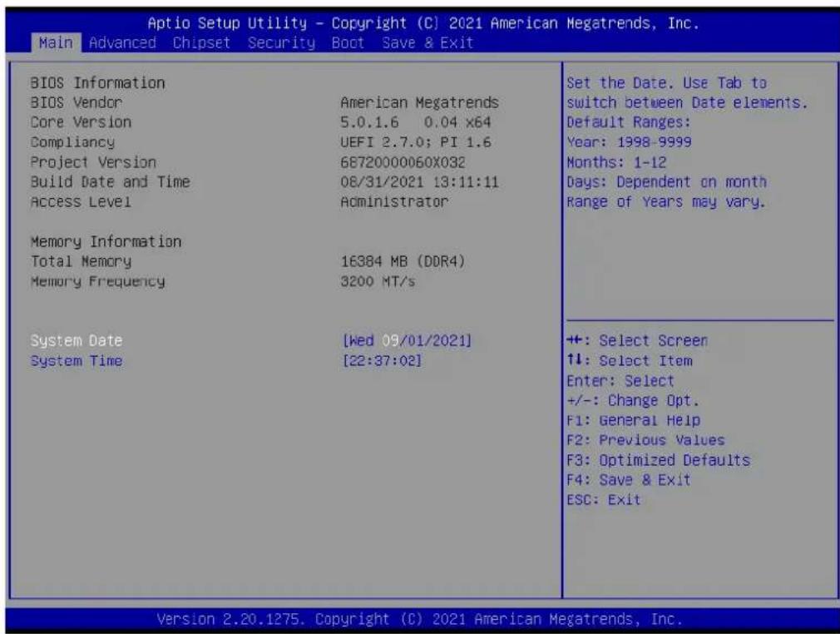This screenshot has height=634, width=840.
Task: Click the Total Memory label
Action: pyautogui.click(x=81, y=261)
